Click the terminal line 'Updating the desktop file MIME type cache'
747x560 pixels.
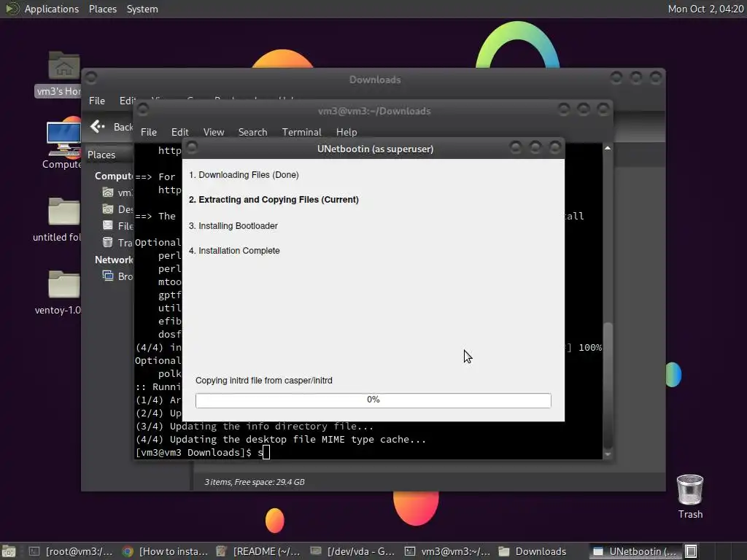pyautogui.click(x=281, y=439)
